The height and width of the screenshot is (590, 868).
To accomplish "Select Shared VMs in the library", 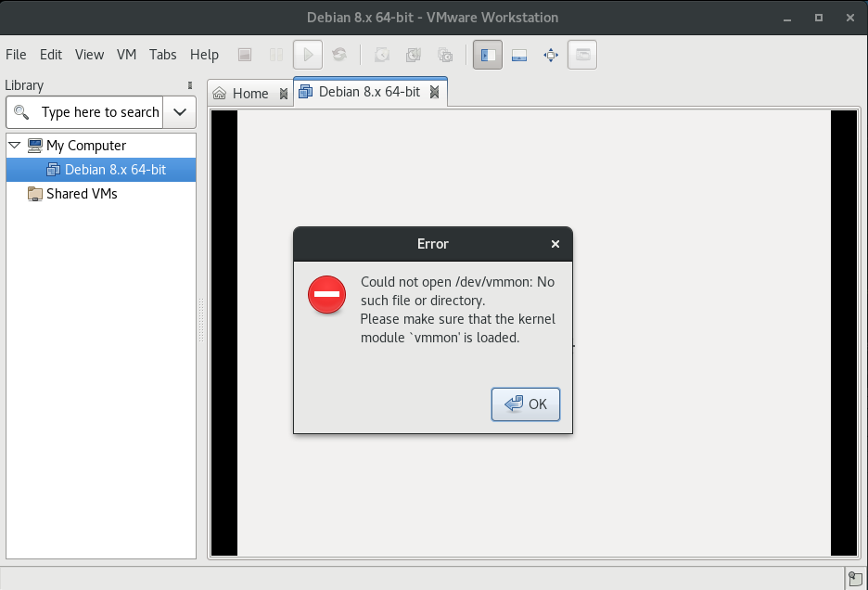I will coord(82,194).
